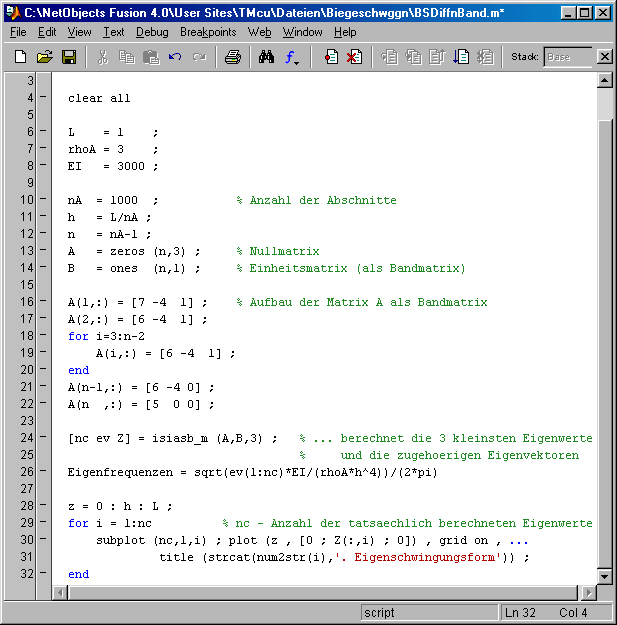The image size is (617, 625).
Task: Open the Breakpoints menu
Action: 208,32
